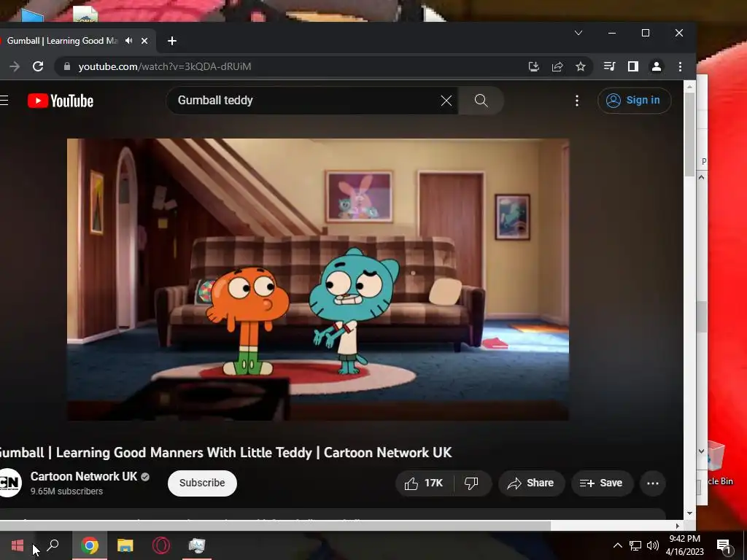
Task: Click the magnifier search button
Action: (481, 101)
